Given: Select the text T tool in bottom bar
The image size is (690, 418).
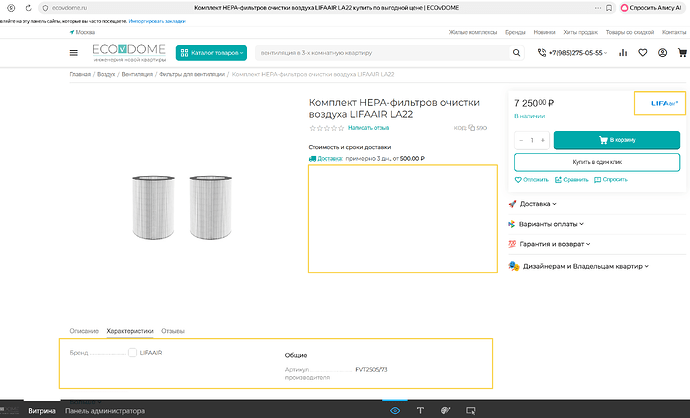Looking at the screenshot, I should (420, 410).
